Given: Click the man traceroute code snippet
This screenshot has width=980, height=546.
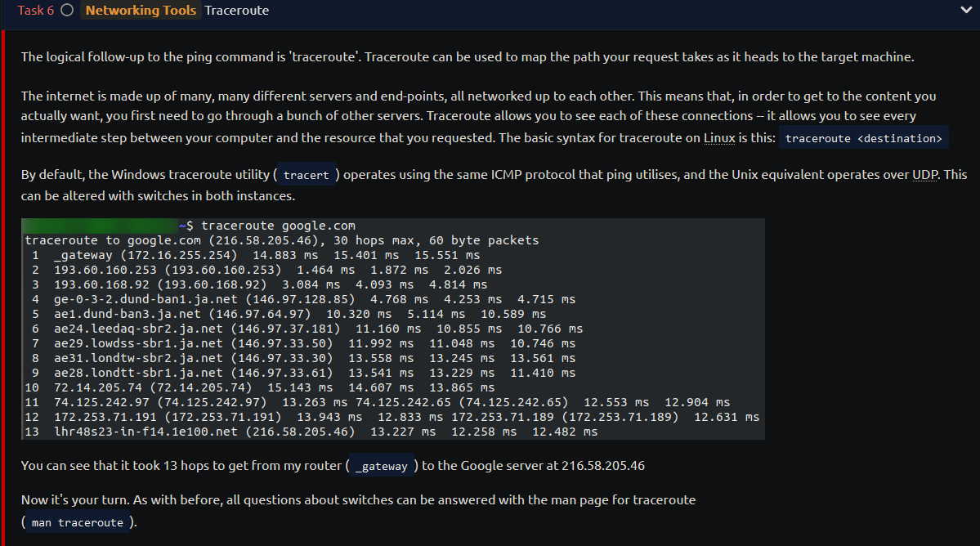Looking at the screenshot, I should pyautogui.click(x=78, y=522).
